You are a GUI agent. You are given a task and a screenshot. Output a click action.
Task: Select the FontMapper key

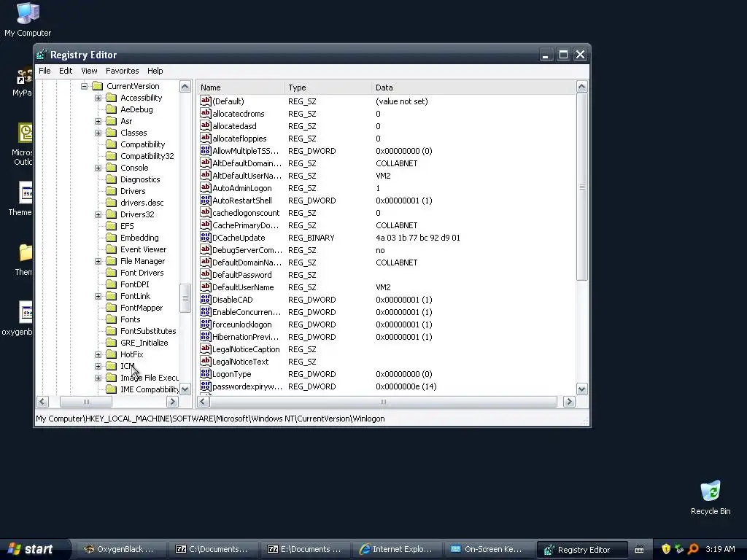(x=142, y=308)
